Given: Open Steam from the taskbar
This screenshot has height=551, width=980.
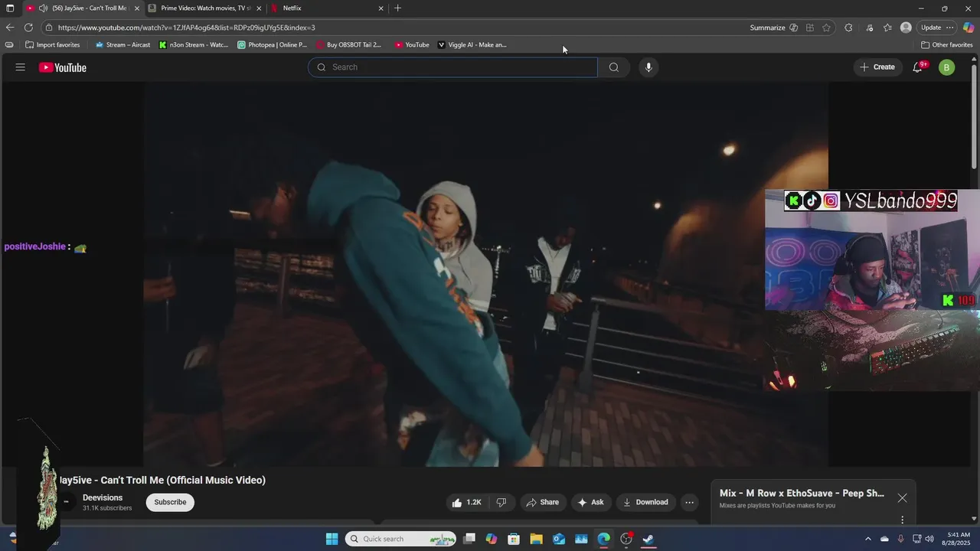Looking at the screenshot, I should click(x=648, y=539).
